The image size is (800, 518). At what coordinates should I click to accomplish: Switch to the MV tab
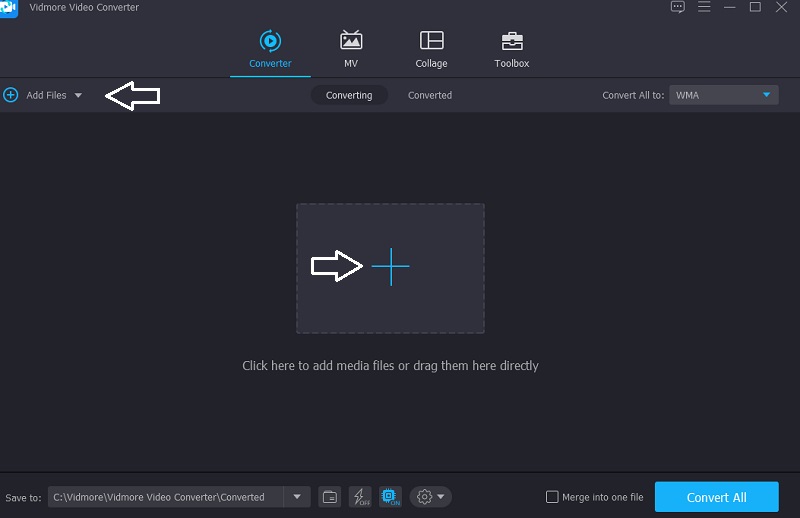[x=351, y=49]
